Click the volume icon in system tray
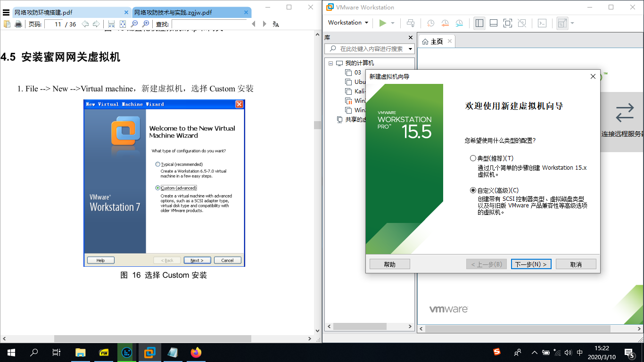The width and height of the screenshot is (644, 362). click(x=568, y=353)
